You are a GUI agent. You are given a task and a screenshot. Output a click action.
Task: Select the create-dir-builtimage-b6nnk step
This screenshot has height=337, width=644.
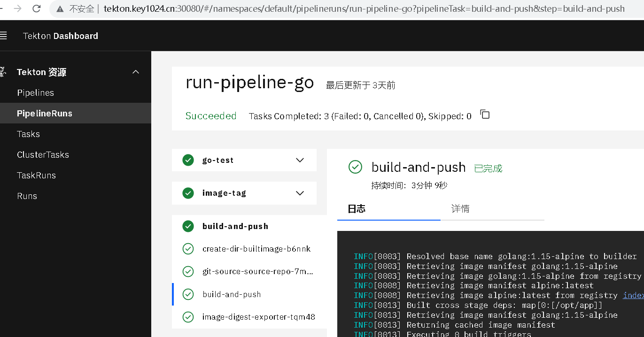(249, 249)
